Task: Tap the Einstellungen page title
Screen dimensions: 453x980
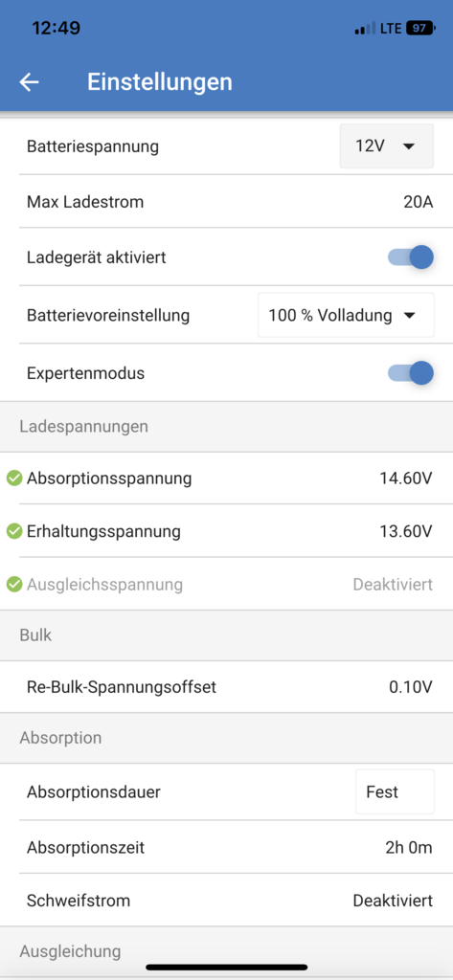Action: coord(160,82)
